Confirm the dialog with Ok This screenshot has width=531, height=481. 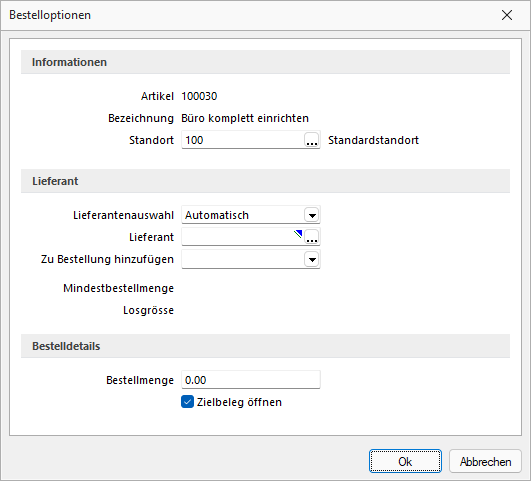[405, 461]
